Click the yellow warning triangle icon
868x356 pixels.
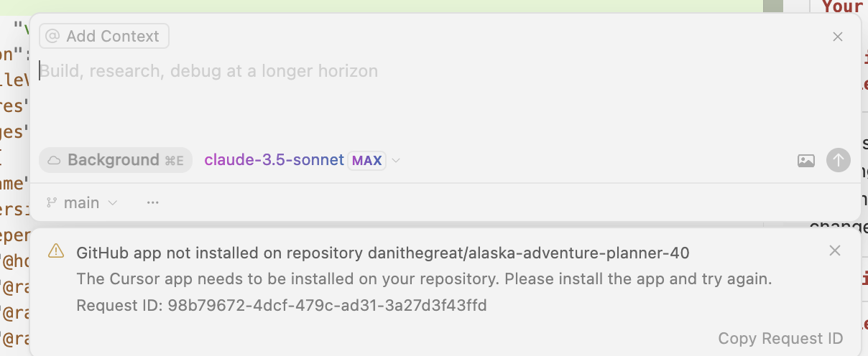coord(55,251)
